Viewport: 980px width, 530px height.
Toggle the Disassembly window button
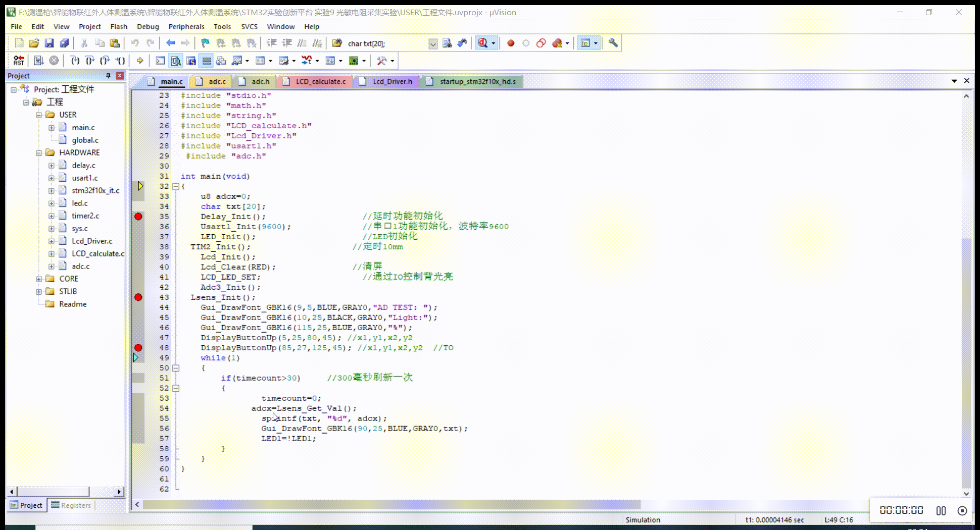176,61
